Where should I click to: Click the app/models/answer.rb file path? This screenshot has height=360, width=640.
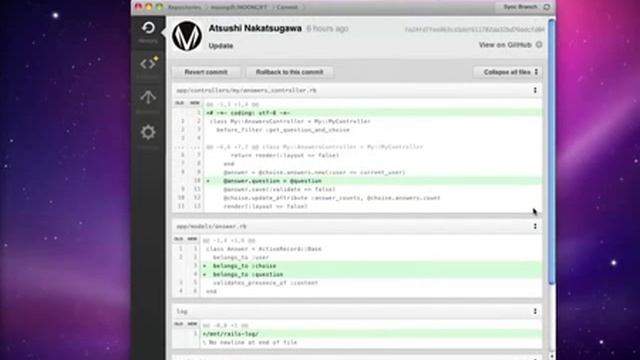point(211,226)
